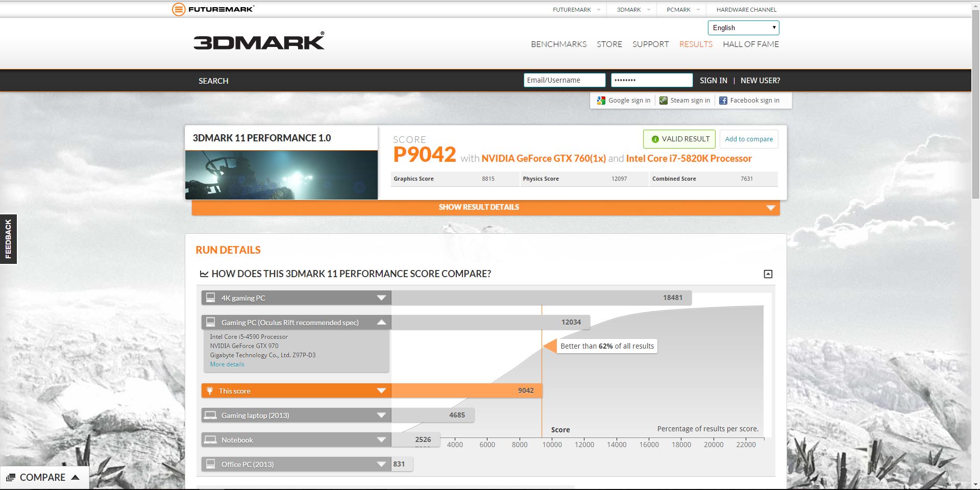Click the Facebook sign in icon
This screenshot has width=980, height=490.
(x=723, y=101)
